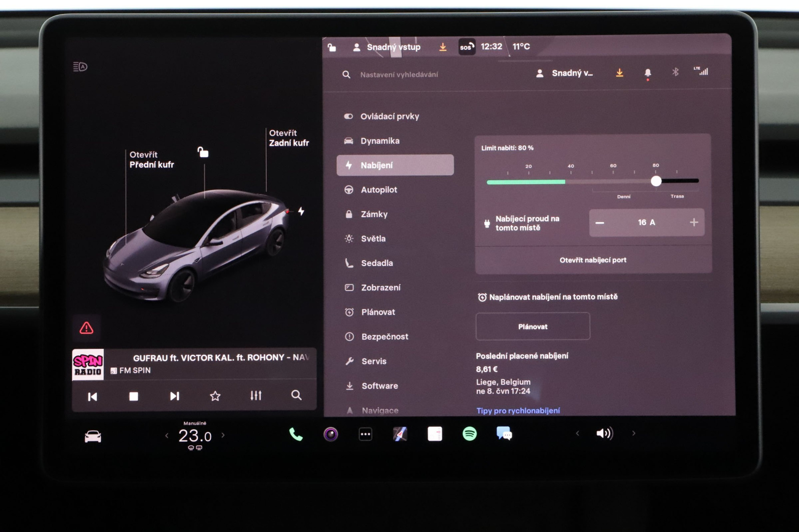Open the Snadný v... driver profile dropdown
Image resolution: width=799 pixels, height=532 pixels.
pos(565,73)
